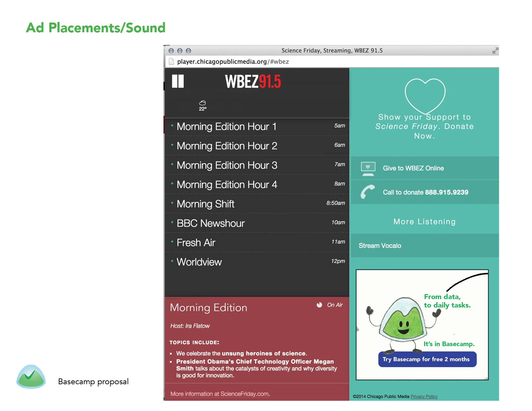Viewport: 532px width, 411px height.
Task: Click the Basecamp logo beside proposal caption
Action: coord(31,377)
